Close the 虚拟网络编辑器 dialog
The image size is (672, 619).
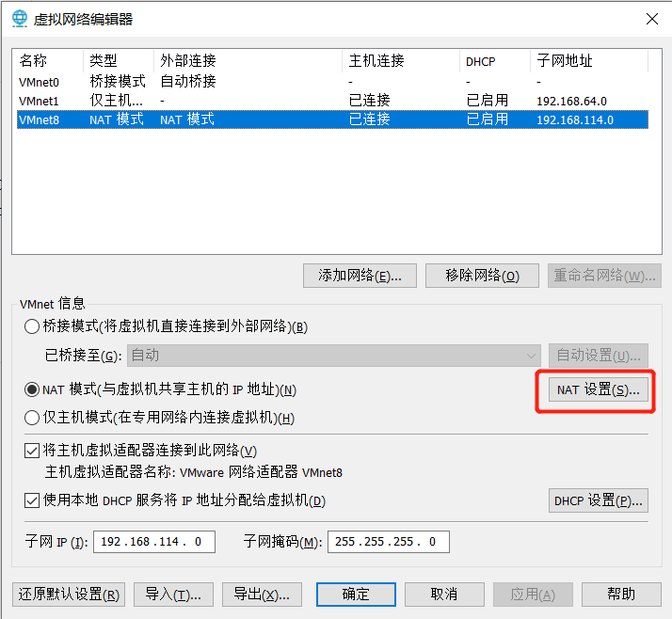[x=652, y=19]
